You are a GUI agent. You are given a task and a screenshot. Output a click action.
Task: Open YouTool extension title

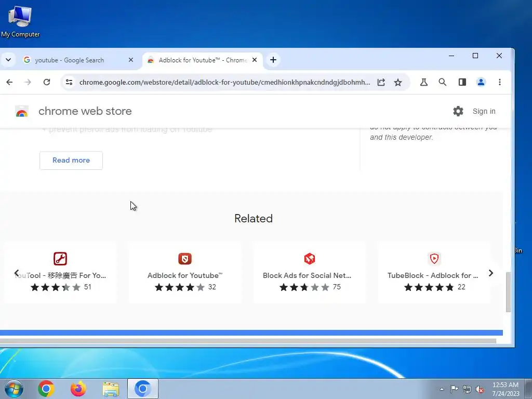60,275
